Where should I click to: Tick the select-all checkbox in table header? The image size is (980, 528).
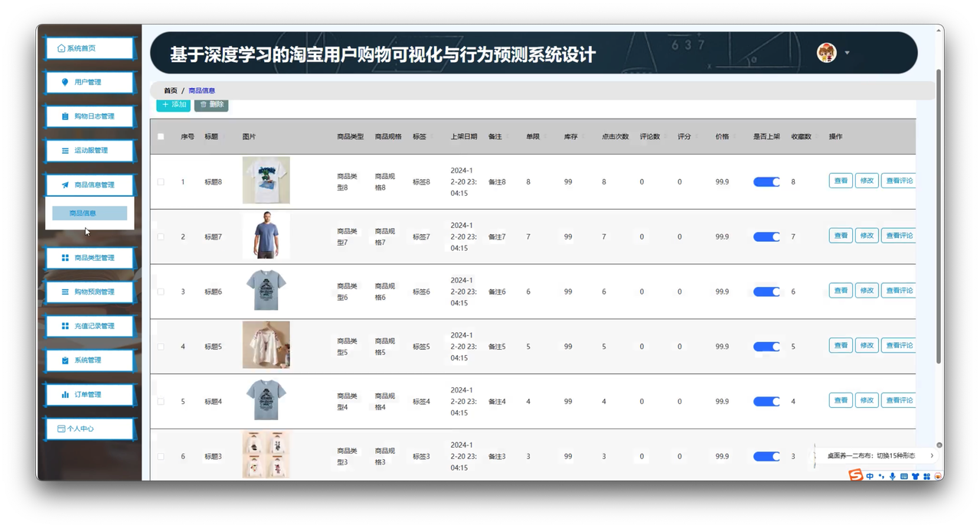click(x=161, y=137)
